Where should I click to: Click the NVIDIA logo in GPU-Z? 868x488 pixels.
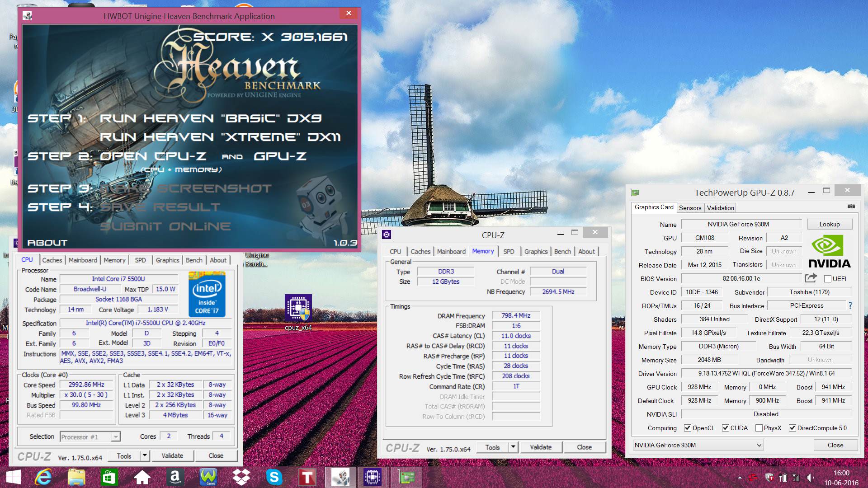click(x=829, y=252)
